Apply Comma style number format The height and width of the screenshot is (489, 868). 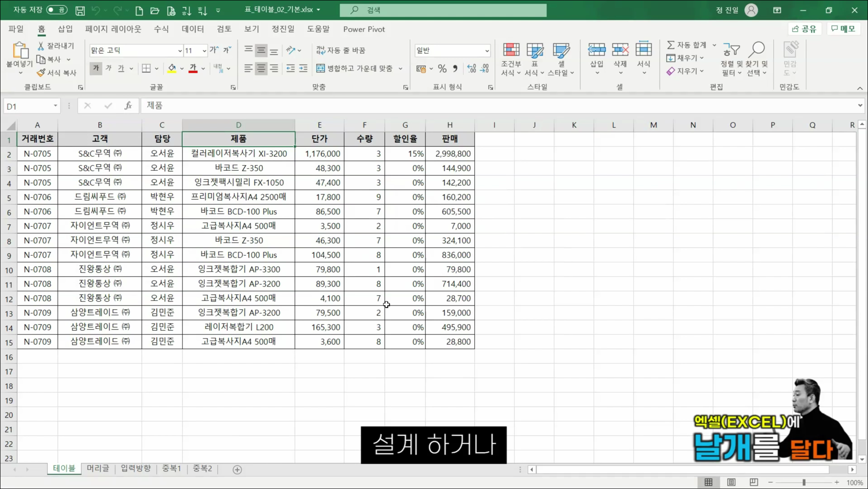pyautogui.click(x=455, y=69)
